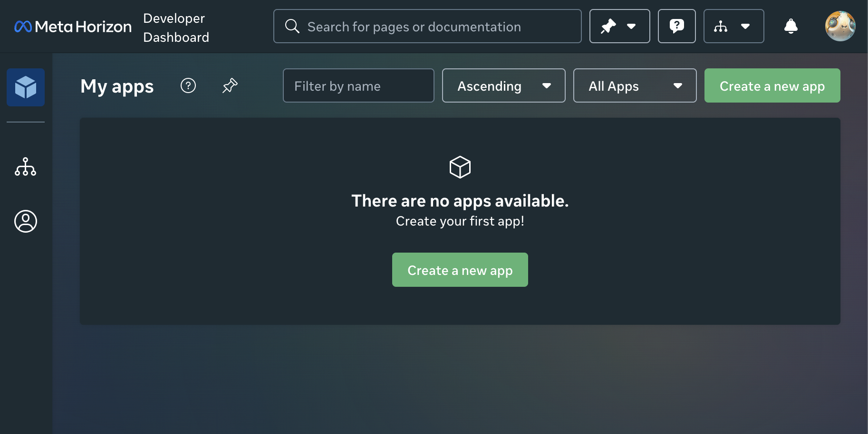Select the organization hierarchy icon in sidebar
868x434 pixels.
[x=25, y=167]
